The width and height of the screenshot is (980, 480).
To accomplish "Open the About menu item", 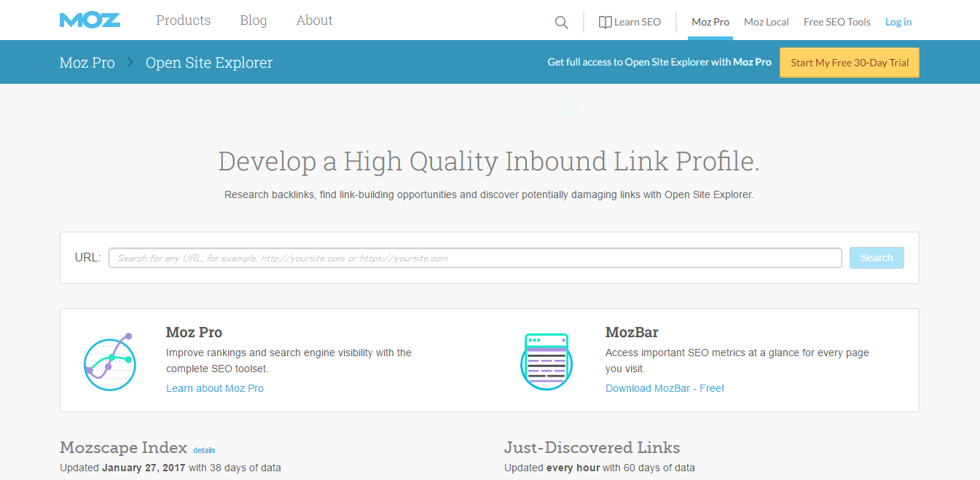I will pyautogui.click(x=314, y=20).
